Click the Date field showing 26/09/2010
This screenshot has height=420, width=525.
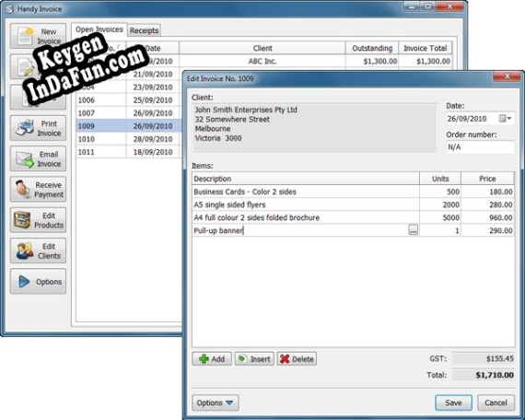click(x=481, y=119)
